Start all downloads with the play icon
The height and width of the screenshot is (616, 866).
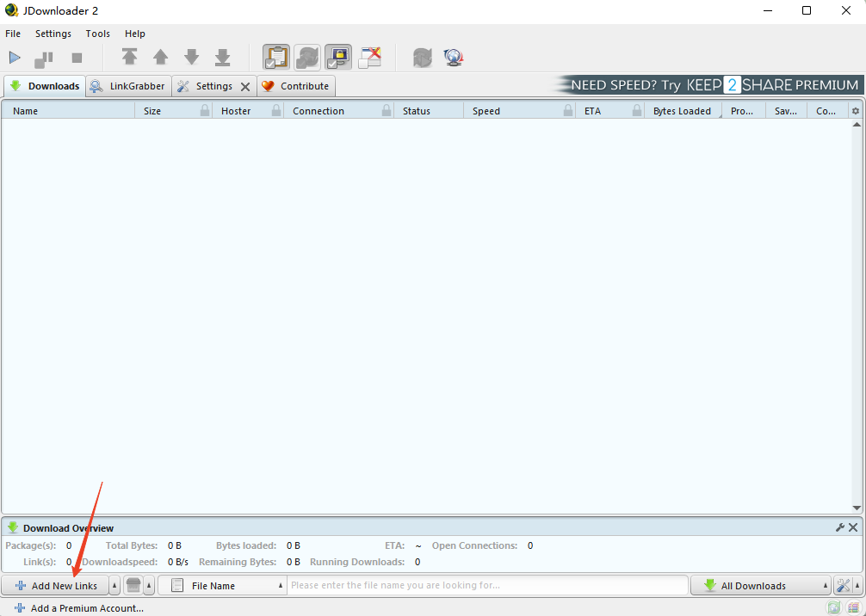point(15,58)
